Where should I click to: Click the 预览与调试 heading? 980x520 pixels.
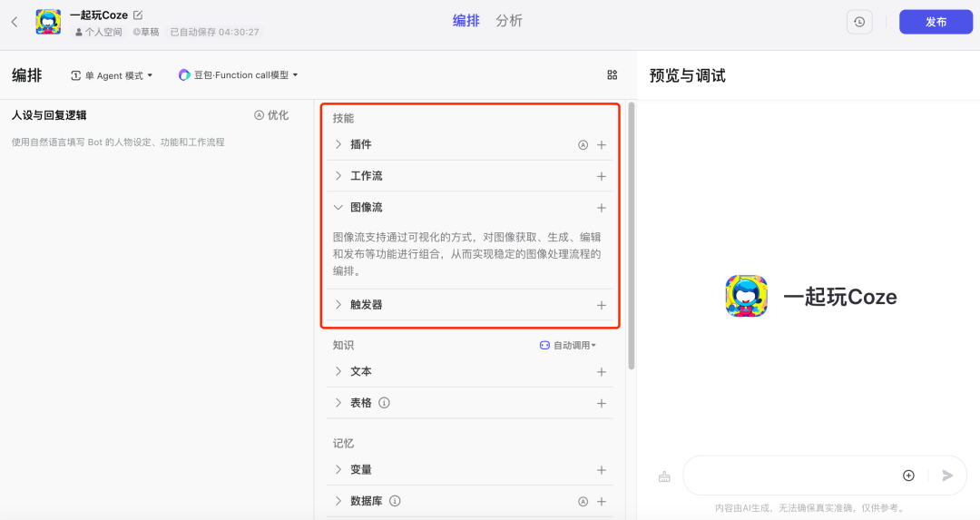coord(688,75)
